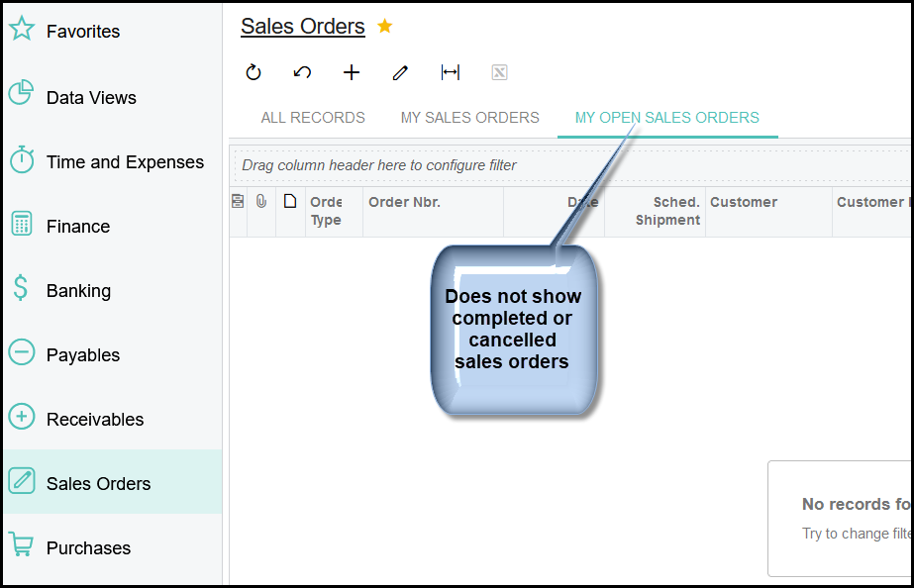Click the Notes document column icon

tap(290, 201)
